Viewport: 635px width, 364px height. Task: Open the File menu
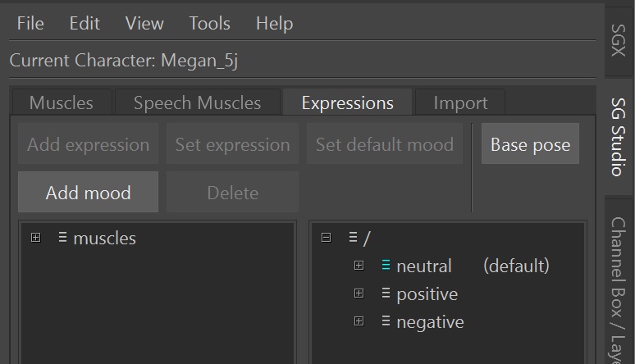coord(30,24)
